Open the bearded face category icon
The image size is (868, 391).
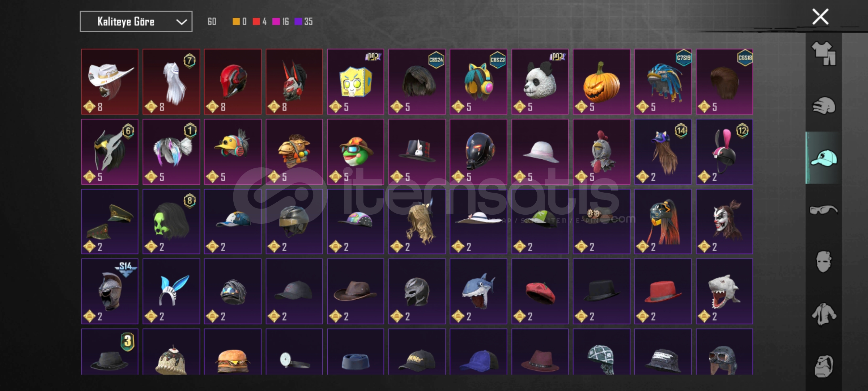(824, 366)
